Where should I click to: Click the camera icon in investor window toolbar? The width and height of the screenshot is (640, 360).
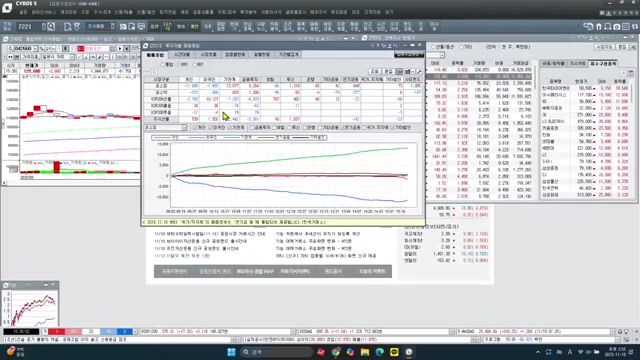coord(408,71)
